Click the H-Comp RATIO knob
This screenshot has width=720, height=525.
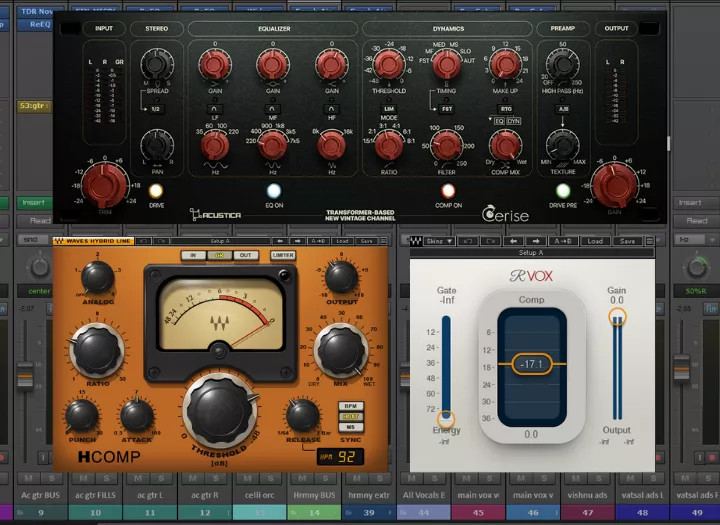(x=97, y=351)
